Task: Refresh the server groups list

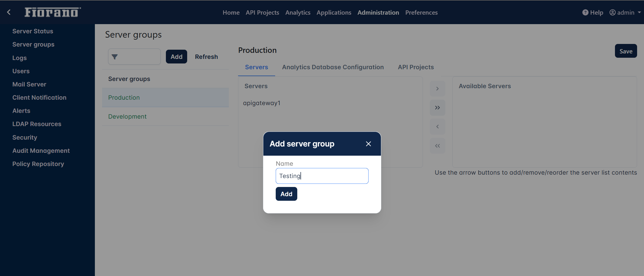Action: 206,57
